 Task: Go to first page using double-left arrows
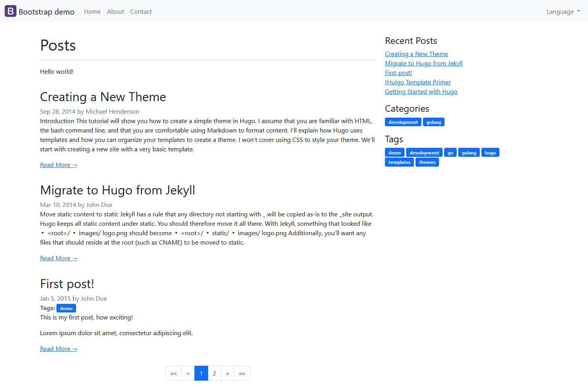[x=174, y=374]
